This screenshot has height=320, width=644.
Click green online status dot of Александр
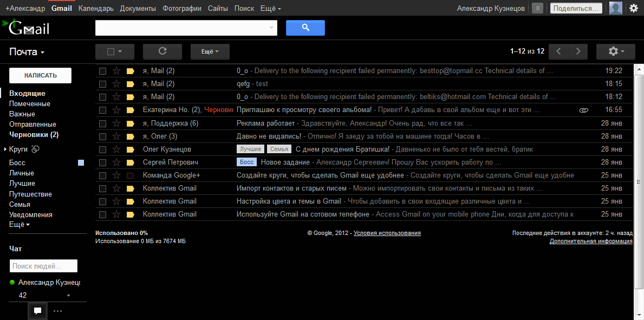click(12, 283)
